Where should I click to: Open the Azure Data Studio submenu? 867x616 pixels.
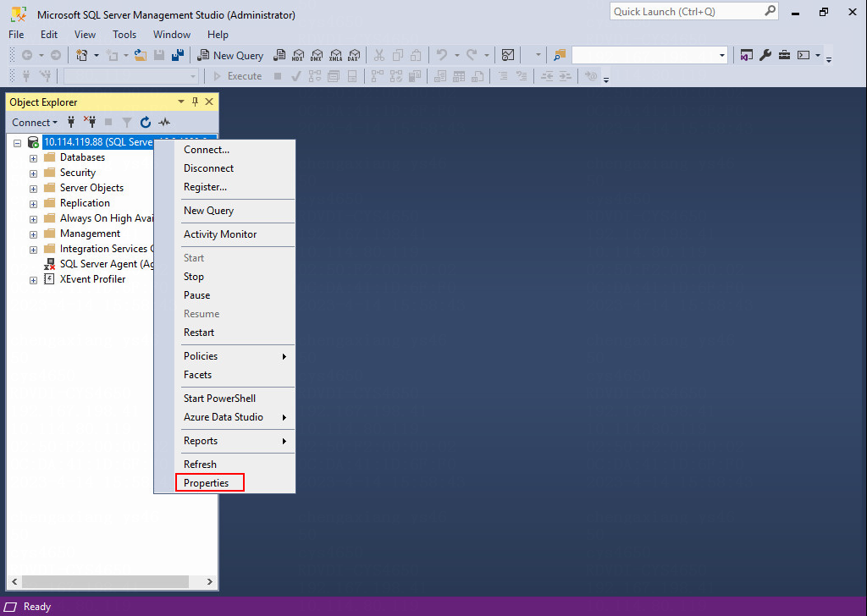pos(224,417)
